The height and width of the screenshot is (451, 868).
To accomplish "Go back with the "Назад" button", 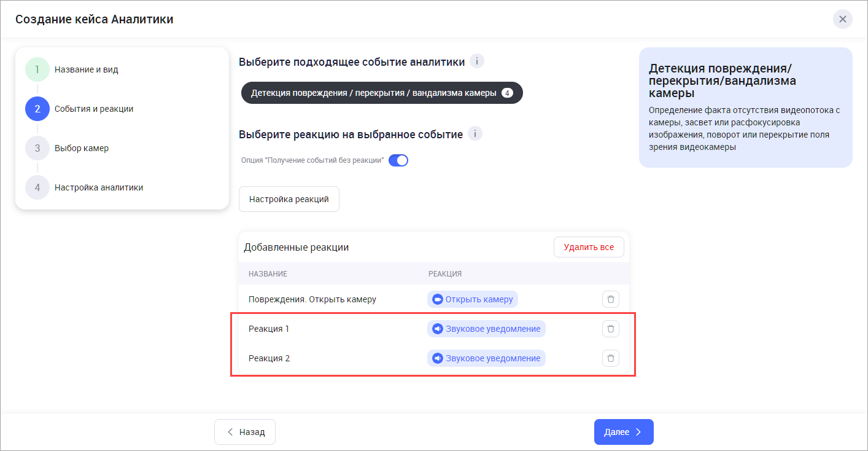I will (245, 432).
